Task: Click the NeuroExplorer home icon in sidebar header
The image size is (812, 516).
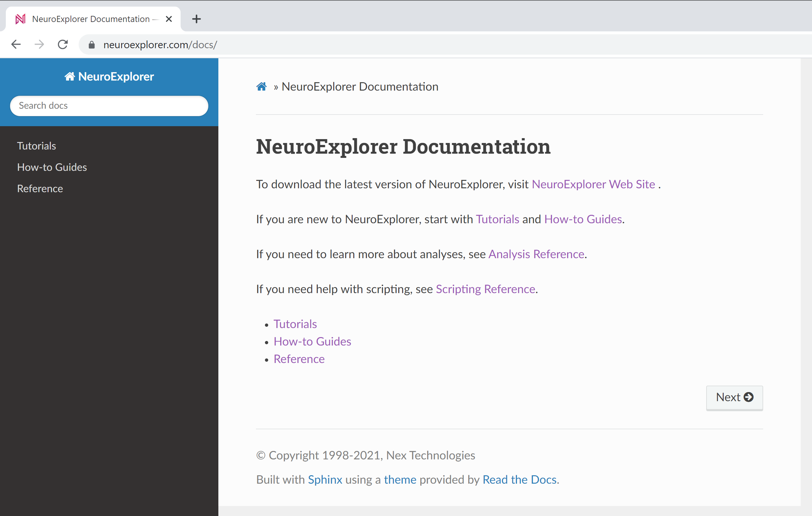Action: click(x=70, y=76)
